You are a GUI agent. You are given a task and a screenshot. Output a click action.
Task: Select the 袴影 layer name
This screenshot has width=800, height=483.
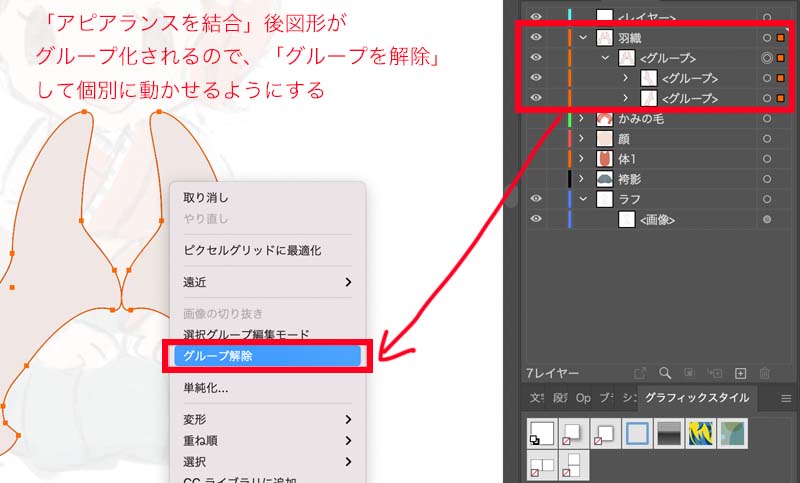tap(630, 180)
